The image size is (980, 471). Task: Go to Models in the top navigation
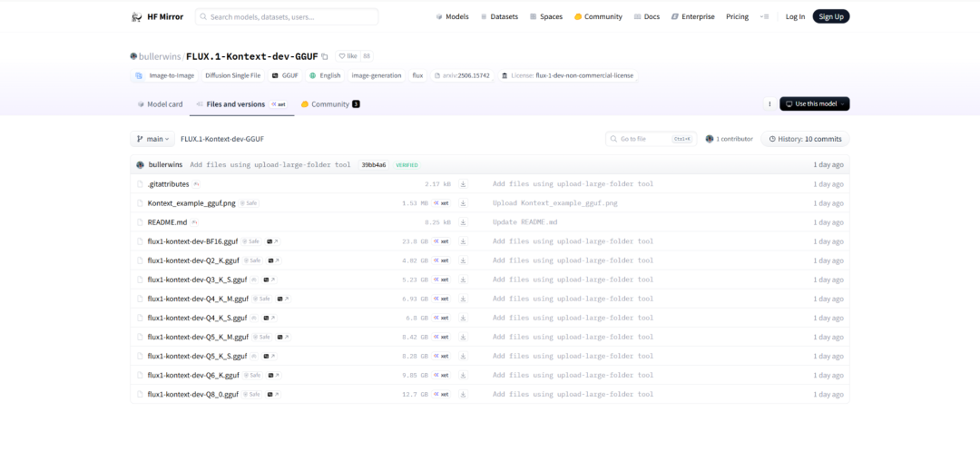(x=453, y=17)
